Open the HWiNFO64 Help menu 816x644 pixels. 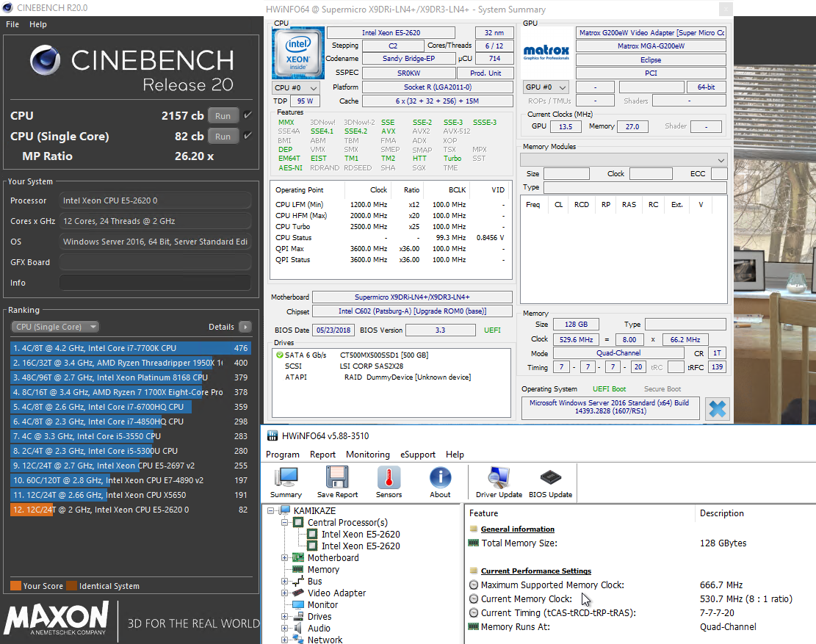pyautogui.click(x=455, y=454)
